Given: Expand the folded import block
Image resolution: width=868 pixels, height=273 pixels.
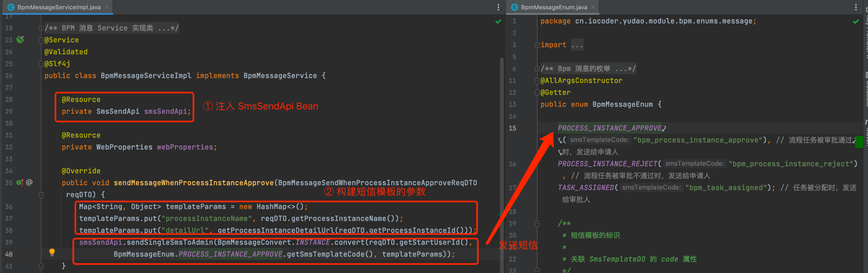Looking at the screenshot, I should pyautogui.click(x=537, y=45).
